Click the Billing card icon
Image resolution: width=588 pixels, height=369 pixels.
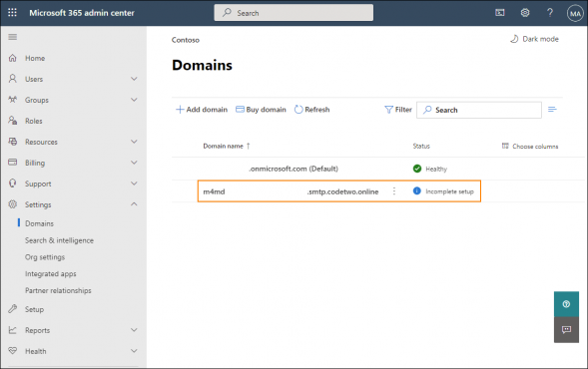pos(13,163)
